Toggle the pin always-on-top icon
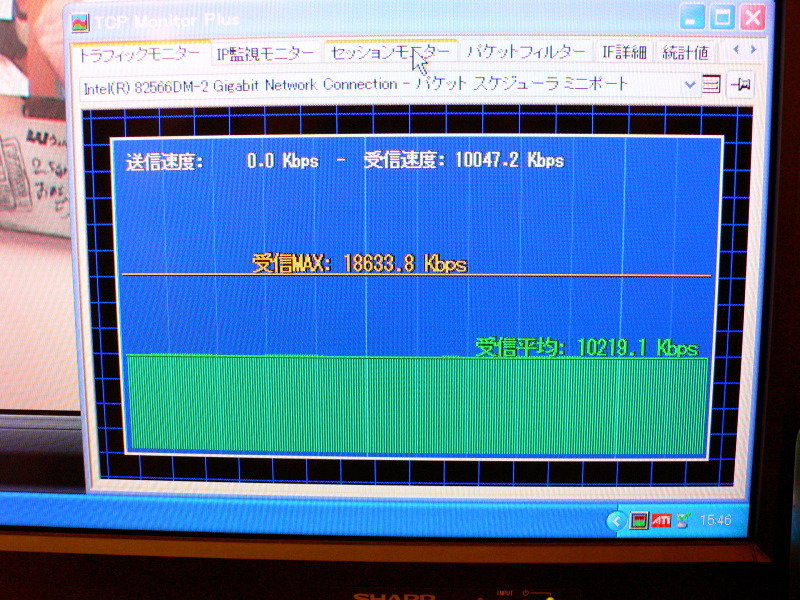 point(740,84)
